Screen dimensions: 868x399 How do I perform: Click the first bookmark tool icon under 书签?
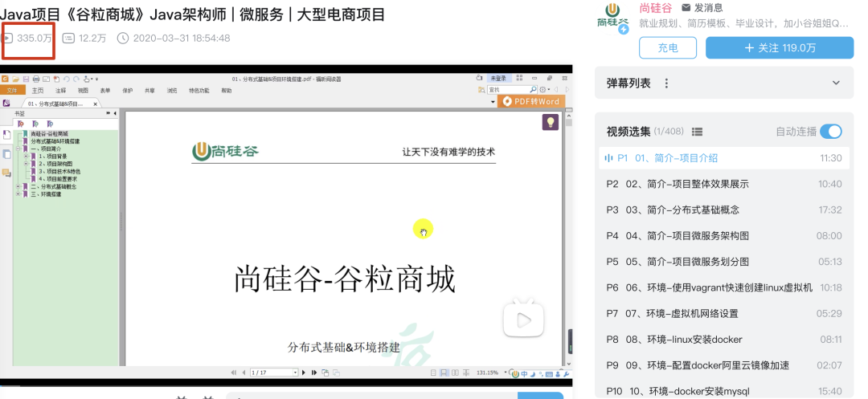click(x=21, y=124)
